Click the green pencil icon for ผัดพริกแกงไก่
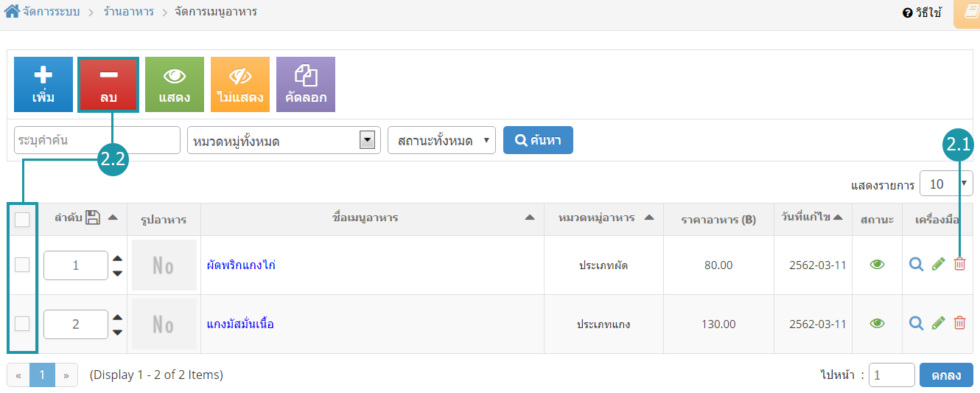Image resolution: width=980 pixels, height=393 pixels. 938,264
